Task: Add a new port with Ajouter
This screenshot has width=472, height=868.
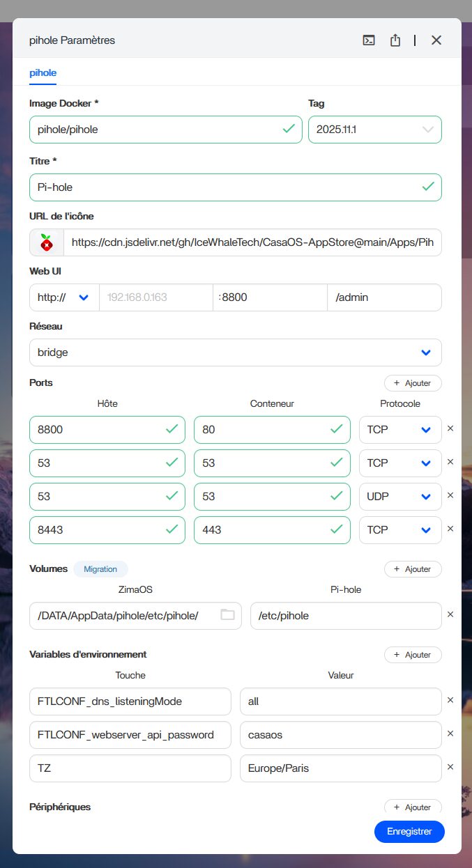Action: pos(412,383)
